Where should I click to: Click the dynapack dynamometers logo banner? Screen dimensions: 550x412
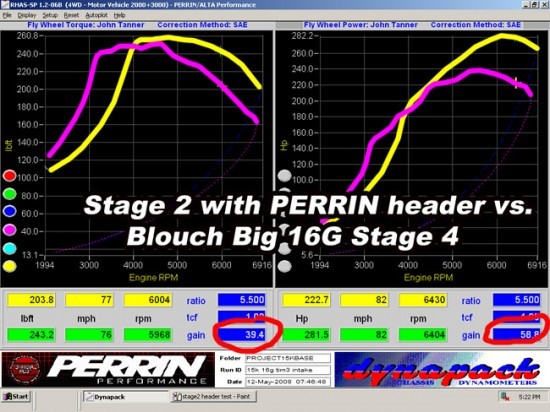coord(442,370)
